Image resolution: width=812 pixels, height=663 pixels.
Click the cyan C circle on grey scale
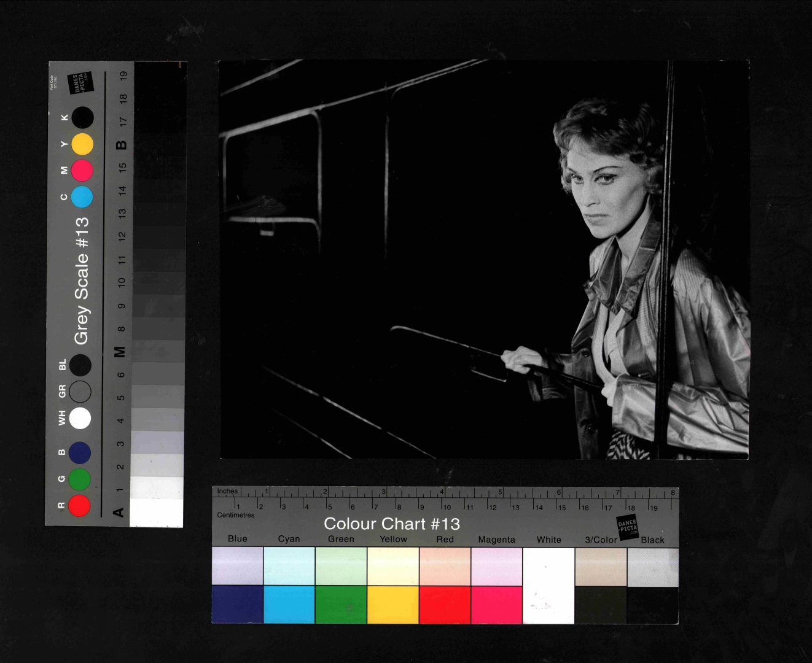[82, 197]
